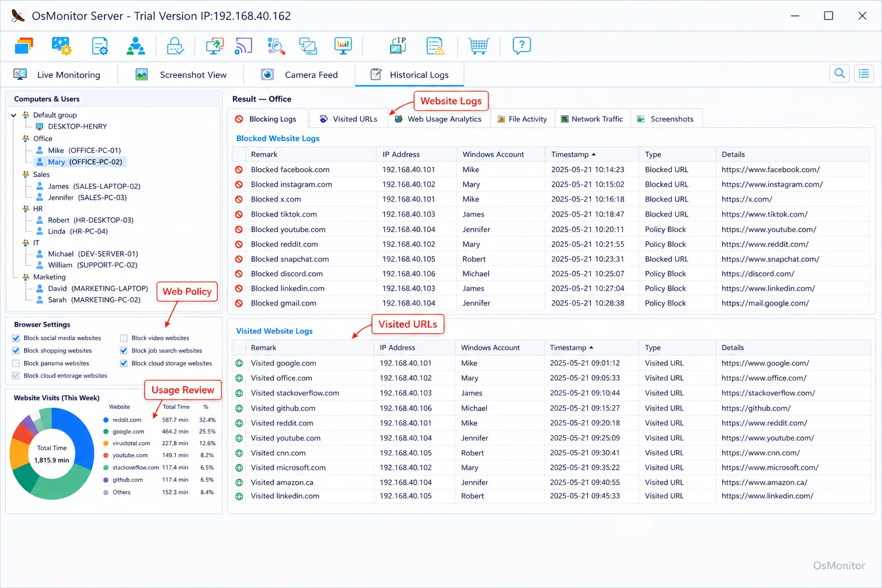This screenshot has width=882, height=588.
Task: Click google.com teal legend dot
Action: (x=106, y=432)
